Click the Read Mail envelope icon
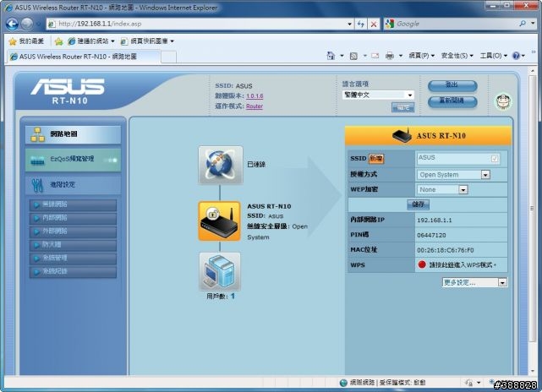Image resolution: width=542 pixels, height=392 pixels. tap(375, 56)
